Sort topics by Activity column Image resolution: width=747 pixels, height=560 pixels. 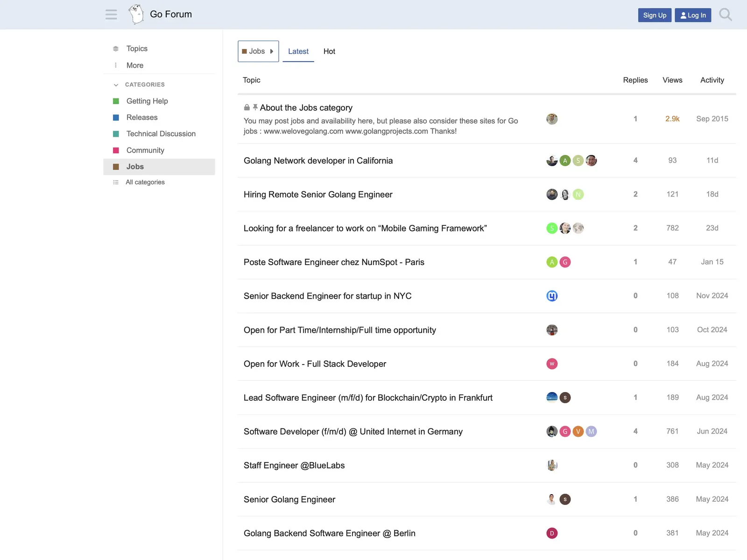coord(712,80)
